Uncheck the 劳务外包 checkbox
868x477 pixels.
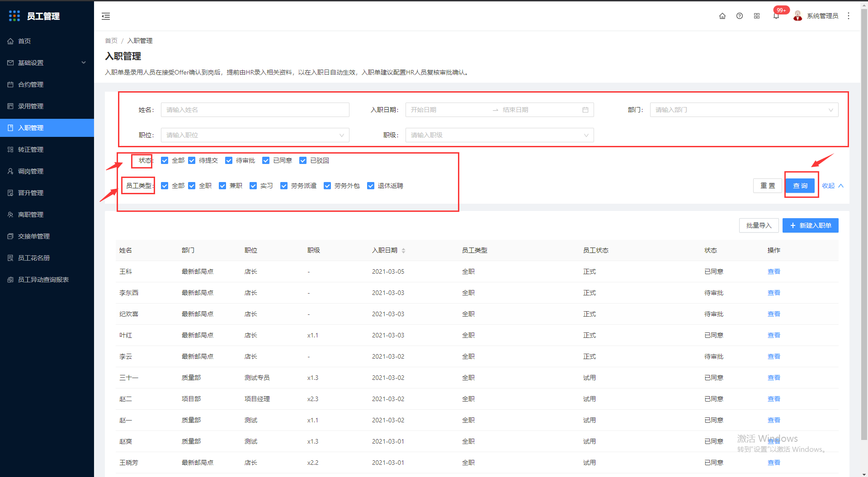pos(327,186)
